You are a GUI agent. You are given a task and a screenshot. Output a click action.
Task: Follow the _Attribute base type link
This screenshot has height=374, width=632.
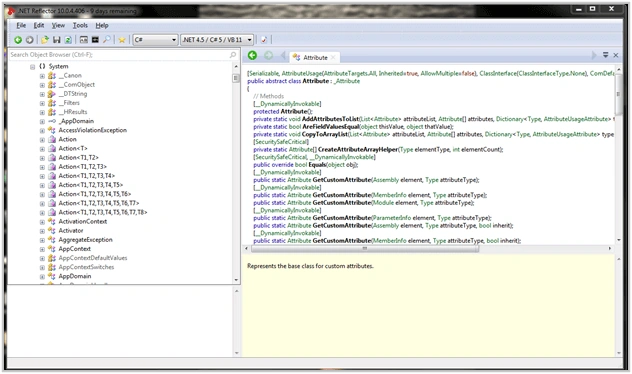347,81
